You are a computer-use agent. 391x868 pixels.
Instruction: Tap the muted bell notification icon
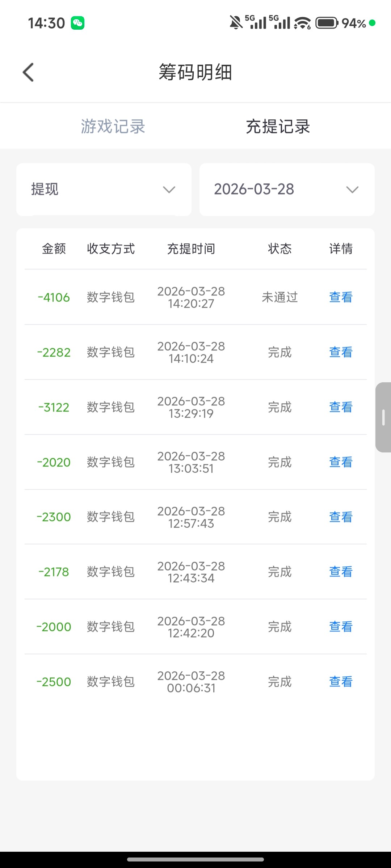coord(236,23)
